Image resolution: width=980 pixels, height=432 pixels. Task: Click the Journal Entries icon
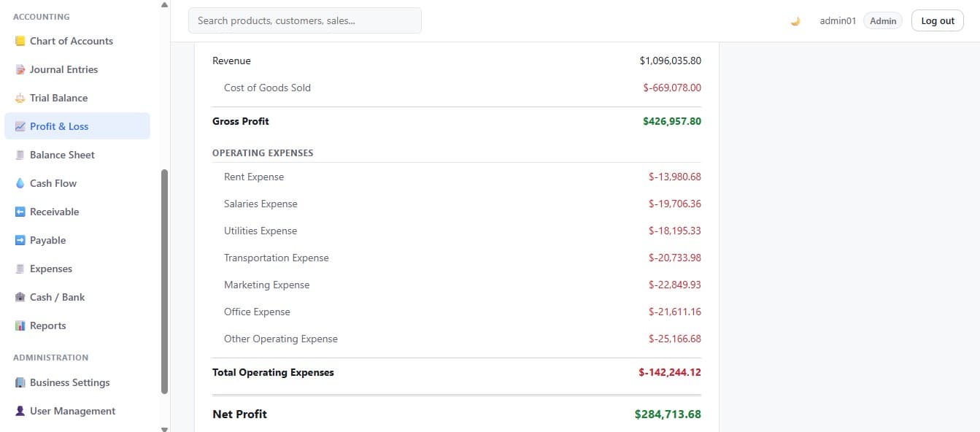[20, 69]
